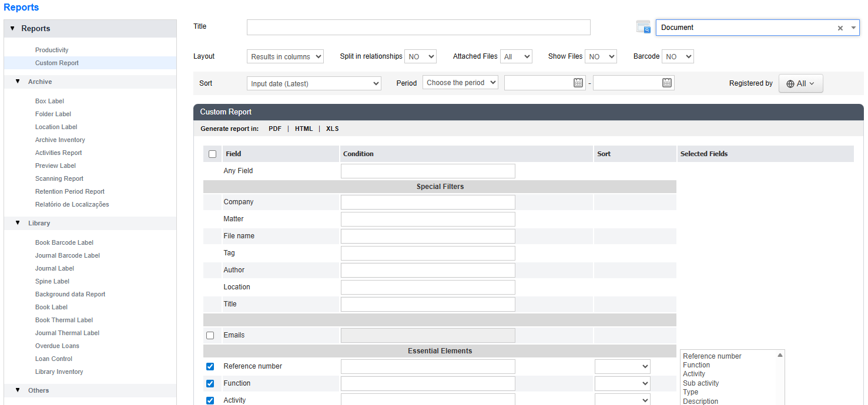Select Type in Selected Fields list
The width and height of the screenshot is (868, 405).
coord(691,392)
